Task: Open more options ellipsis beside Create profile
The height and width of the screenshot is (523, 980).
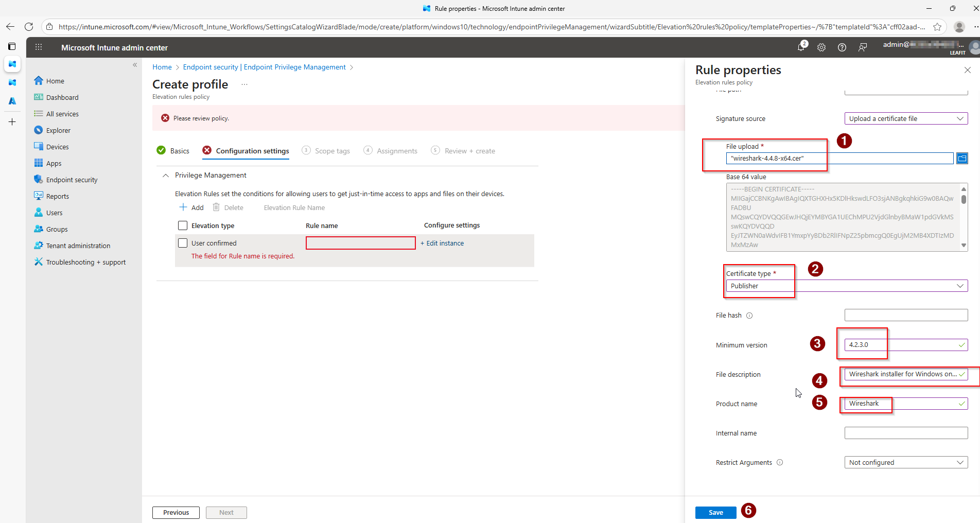Action: click(x=244, y=84)
